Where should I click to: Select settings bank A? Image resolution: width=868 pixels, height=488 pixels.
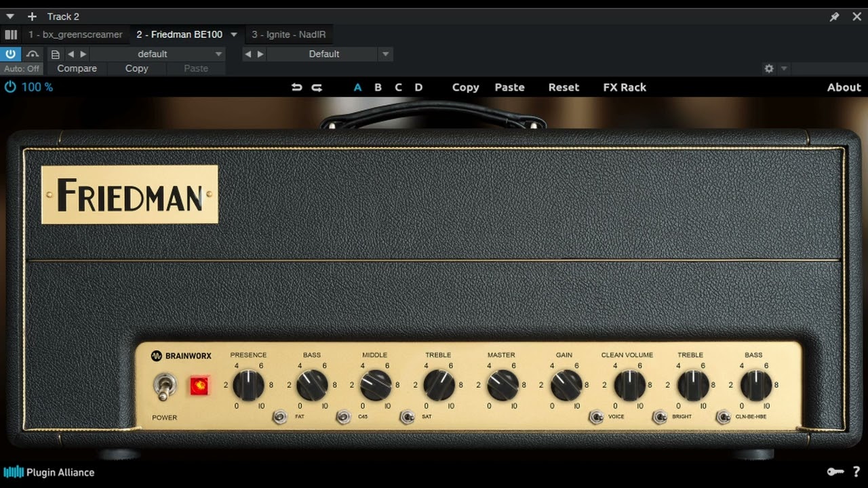358,87
